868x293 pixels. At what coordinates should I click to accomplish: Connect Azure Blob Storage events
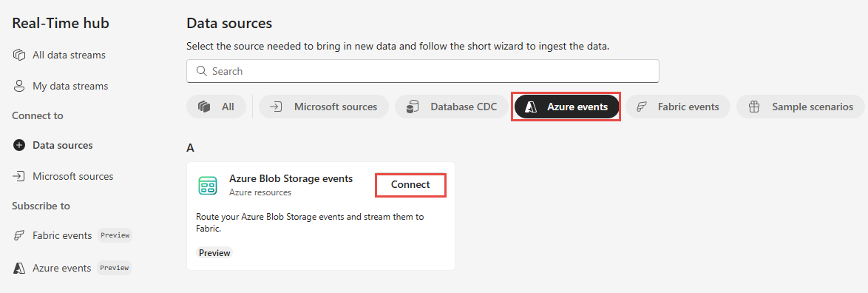coord(411,185)
